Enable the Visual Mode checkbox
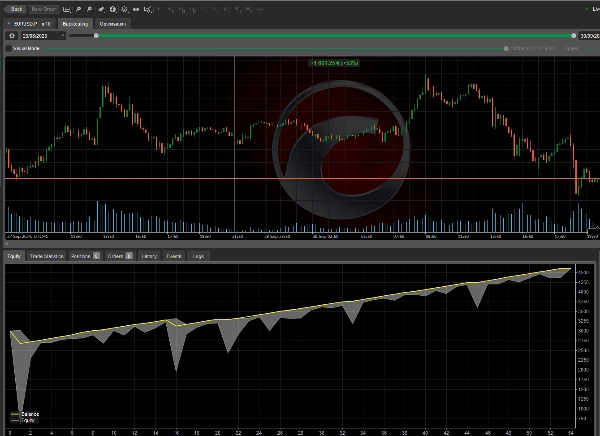This screenshot has width=600, height=436. (x=9, y=47)
